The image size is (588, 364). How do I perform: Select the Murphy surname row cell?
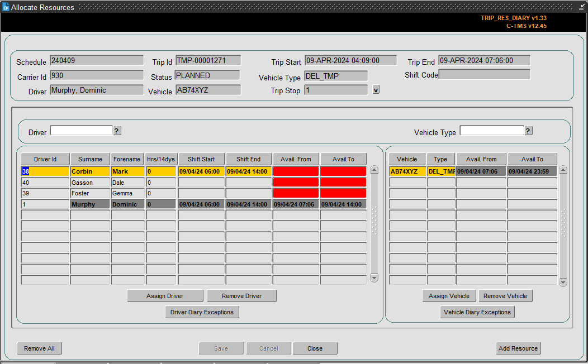pyautogui.click(x=90, y=204)
